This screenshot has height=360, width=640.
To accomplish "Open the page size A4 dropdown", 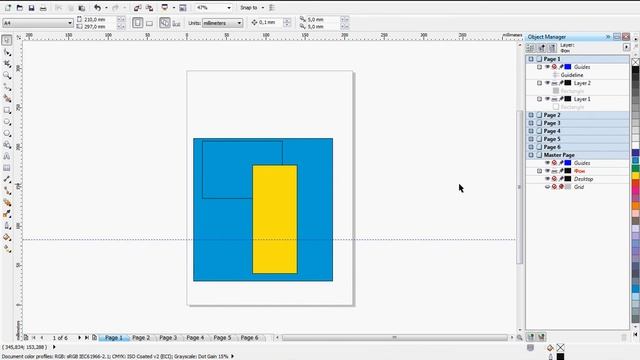I will [x=70, y=23].
